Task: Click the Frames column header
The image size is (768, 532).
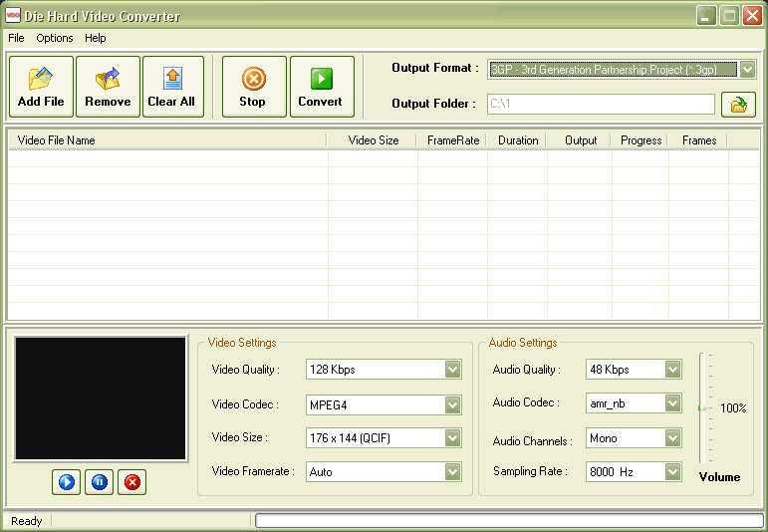Action: (698, 140)
